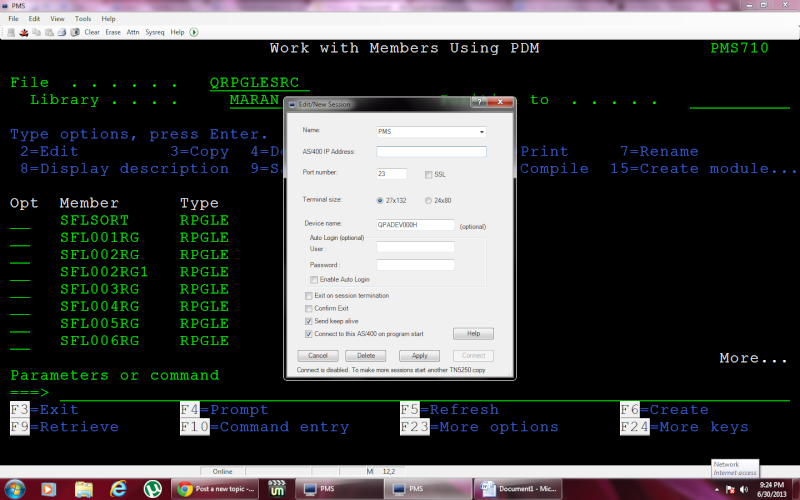Screen dimensions: 800x500
Task: Click the F5 function key hotspot
Action: (410, 410)
